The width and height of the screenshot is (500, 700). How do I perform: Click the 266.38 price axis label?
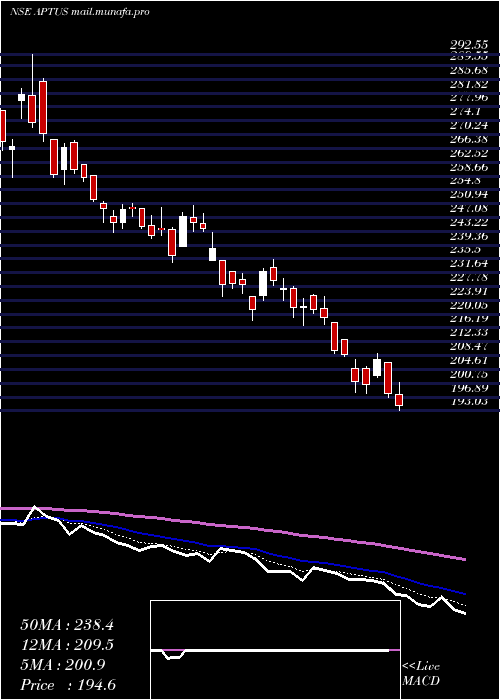tap(469, 139)
